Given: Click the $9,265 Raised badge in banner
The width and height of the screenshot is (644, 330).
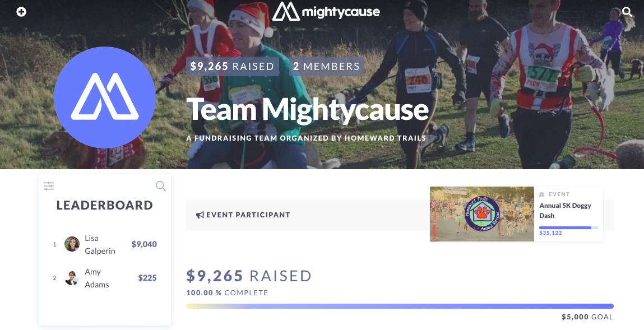Looking at the screenshot, I should click(233, 67).
